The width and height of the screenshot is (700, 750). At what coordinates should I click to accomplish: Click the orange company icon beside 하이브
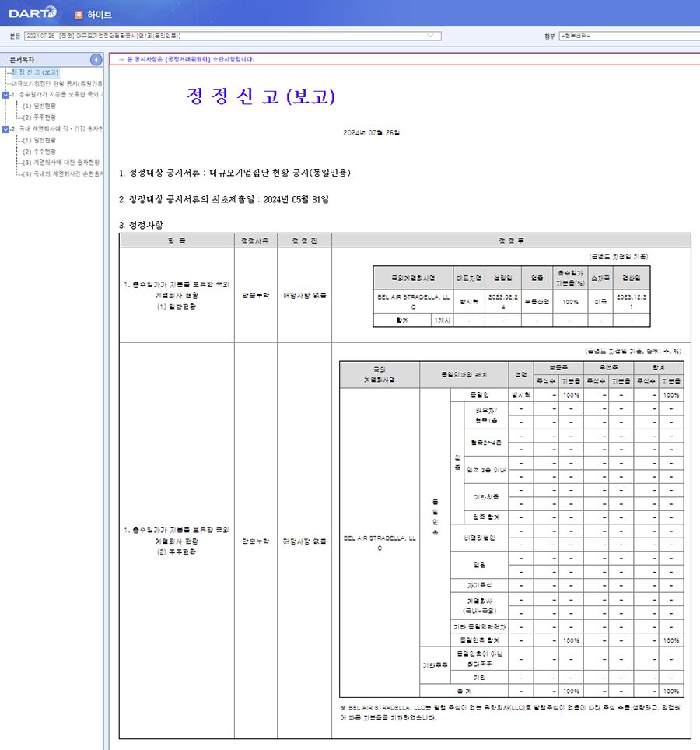click(78, 14)
